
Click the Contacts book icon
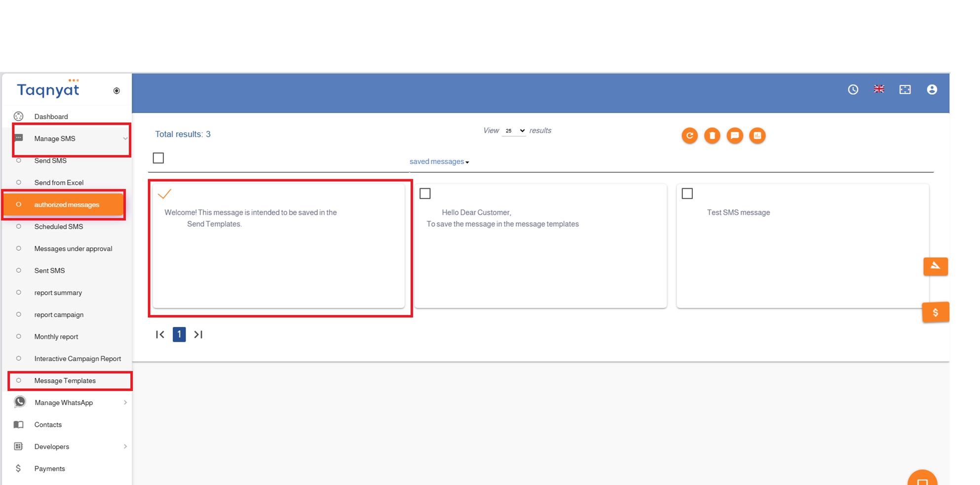[19, 425]
